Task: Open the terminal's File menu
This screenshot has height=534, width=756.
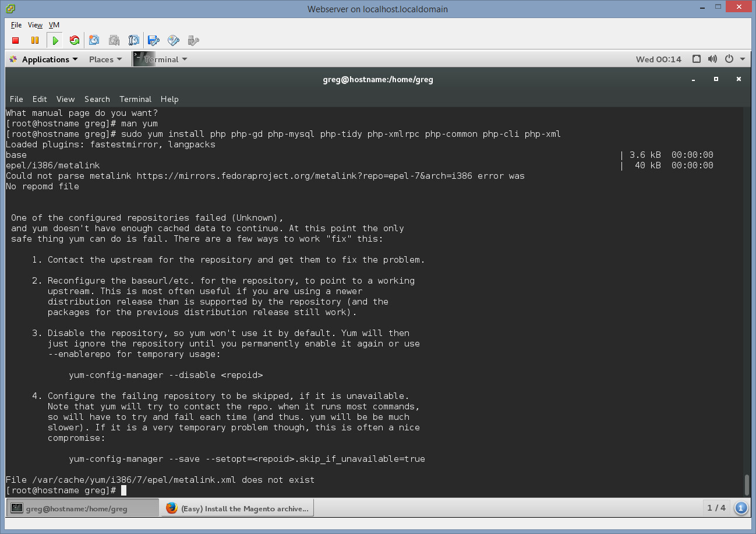Action: point(16,99)
